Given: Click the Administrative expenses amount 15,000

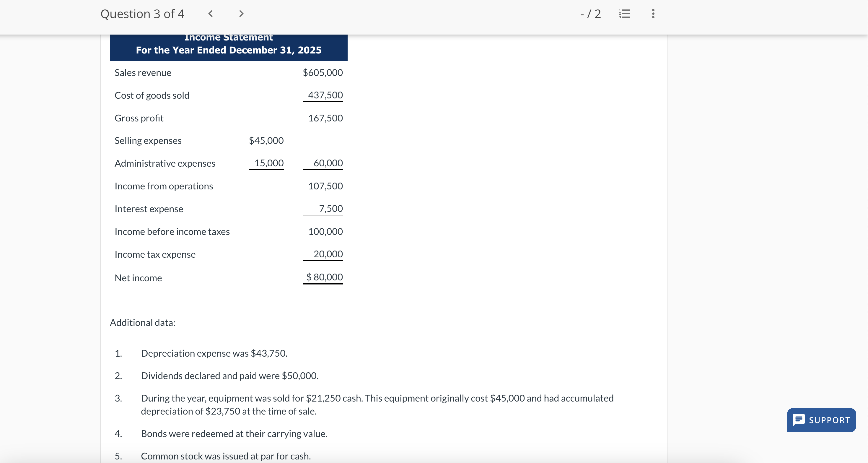Looking at the screenshot, I should pos(269,163).
